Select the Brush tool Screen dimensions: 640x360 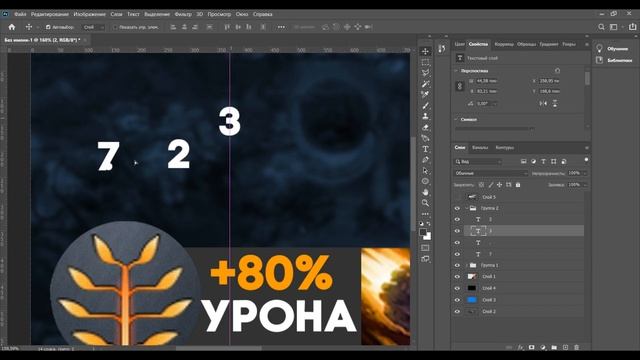[425, 105]
